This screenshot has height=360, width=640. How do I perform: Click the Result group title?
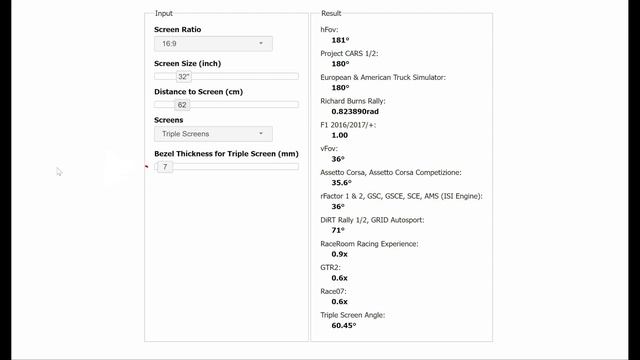[331, 13]
